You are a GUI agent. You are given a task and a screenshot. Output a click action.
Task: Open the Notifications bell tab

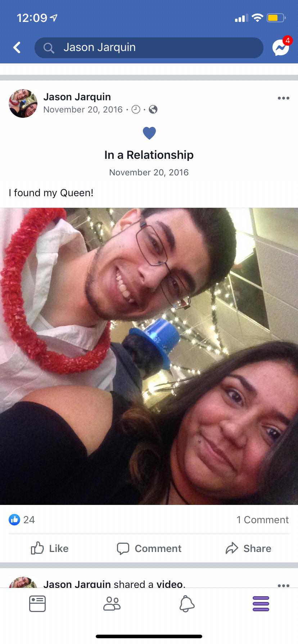point(187,603)
